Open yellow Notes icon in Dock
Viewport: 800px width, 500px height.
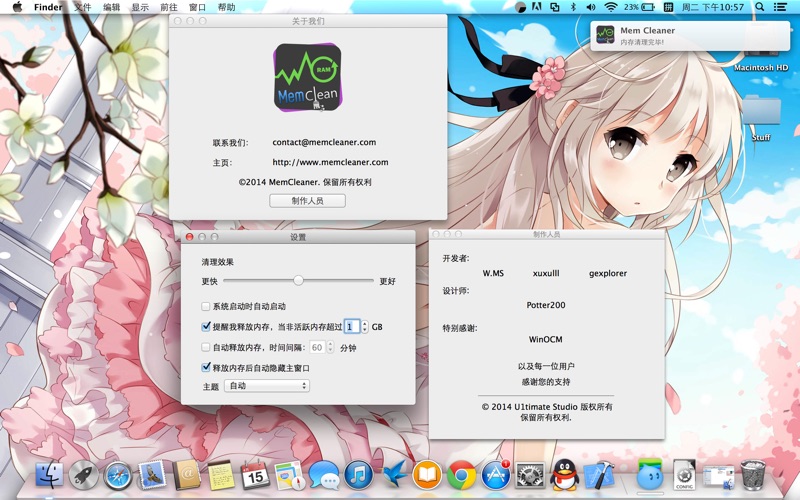coord(220,476)
